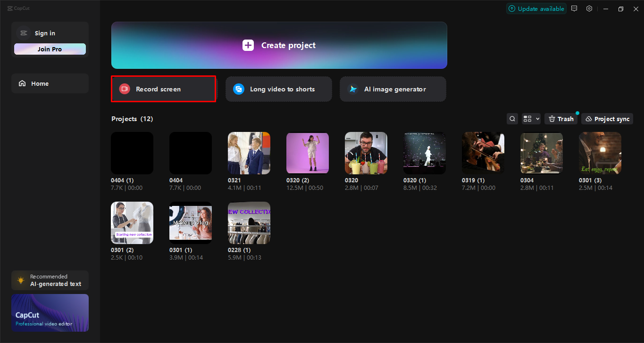Open the 0404 (1) project thumbnail

132,153
